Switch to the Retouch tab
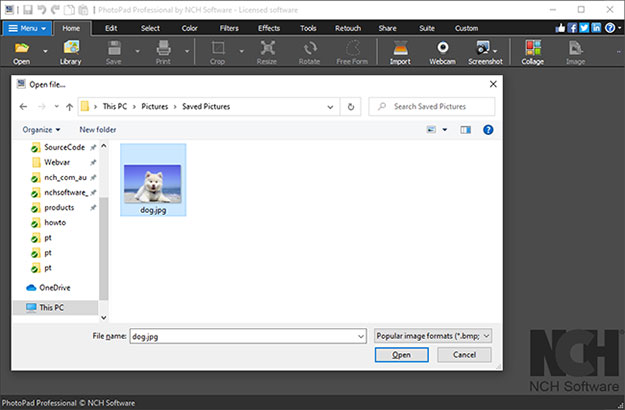The height and width of the screenshot is (410, 625). click(348, 28)
